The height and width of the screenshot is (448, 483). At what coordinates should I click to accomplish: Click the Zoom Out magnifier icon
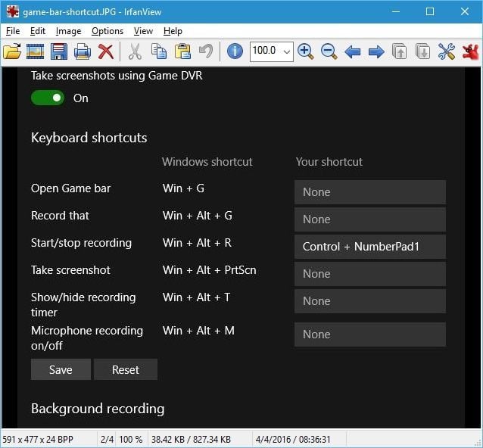point(329,51)
